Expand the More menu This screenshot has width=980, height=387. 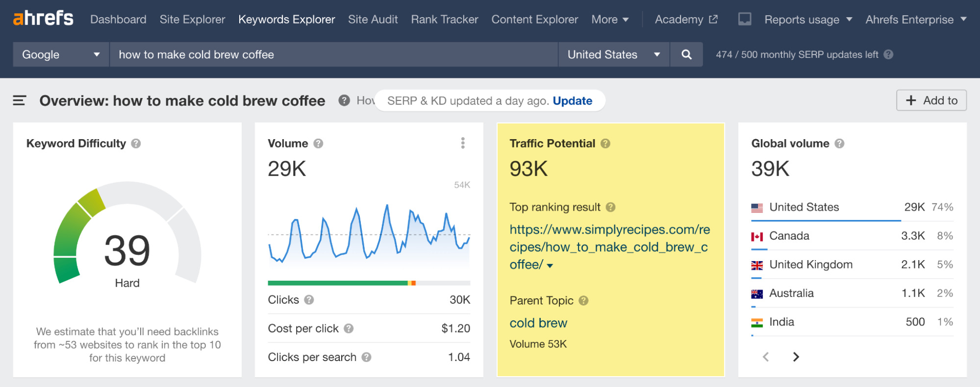coord(610,20)
